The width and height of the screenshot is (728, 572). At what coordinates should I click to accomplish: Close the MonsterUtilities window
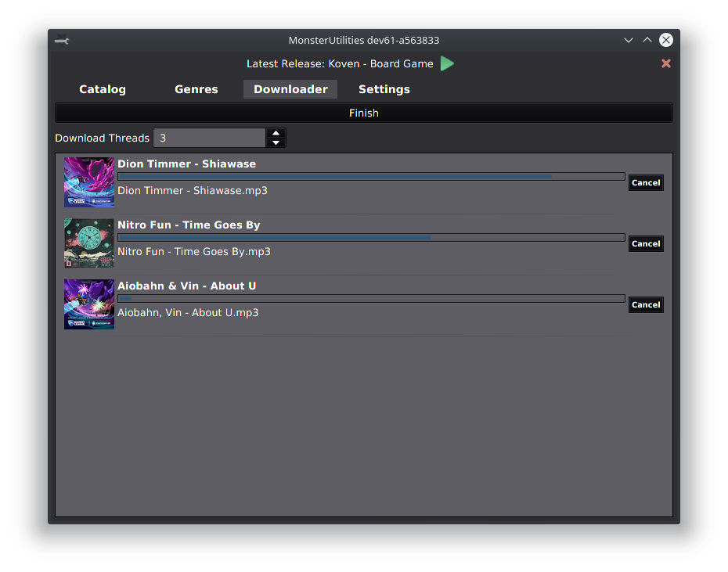(x=666, y=40)
